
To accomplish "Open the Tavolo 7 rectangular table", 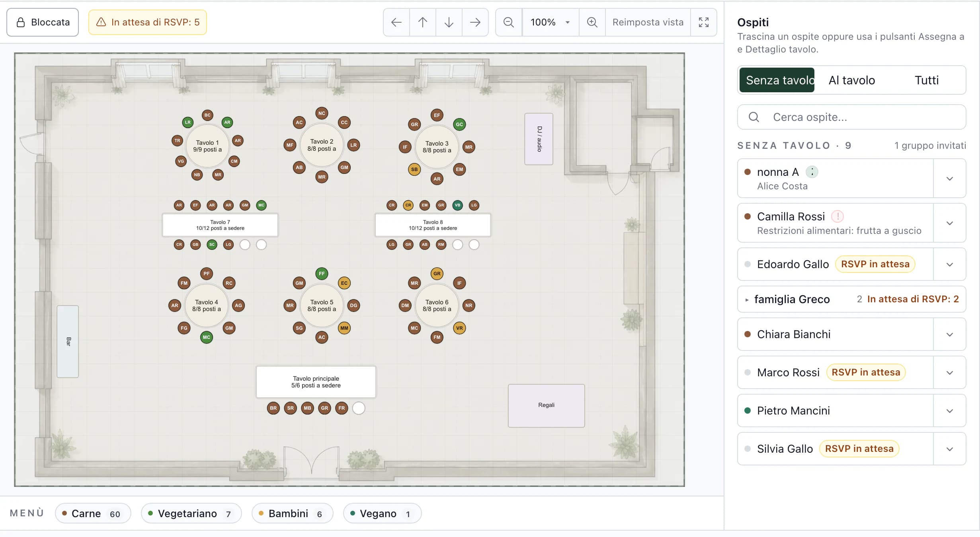I will point(220,225).
